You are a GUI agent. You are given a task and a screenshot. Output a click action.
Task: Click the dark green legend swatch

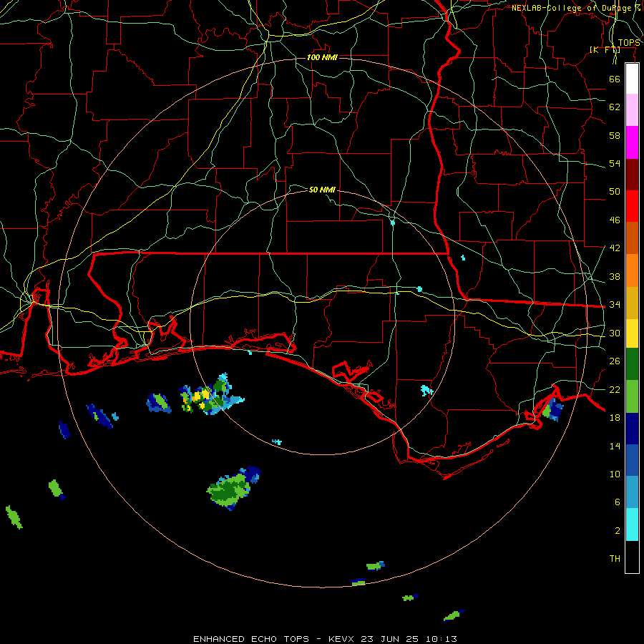coord(632,364)
